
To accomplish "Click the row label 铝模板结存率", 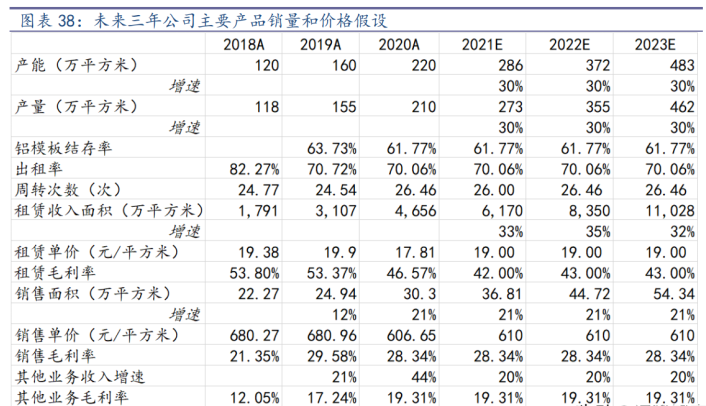I will 63,148.
